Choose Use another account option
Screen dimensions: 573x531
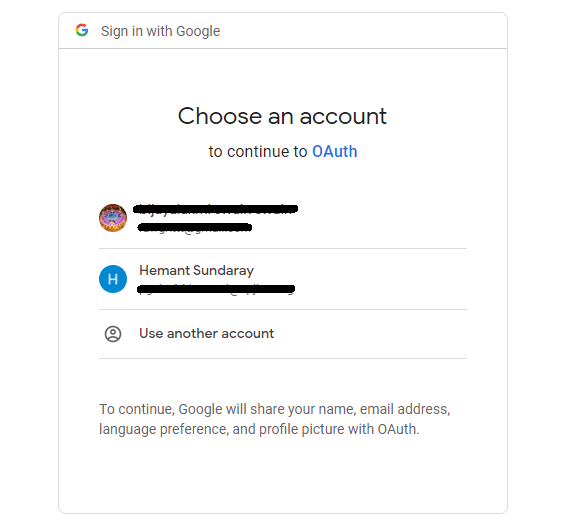coord(283,334)
